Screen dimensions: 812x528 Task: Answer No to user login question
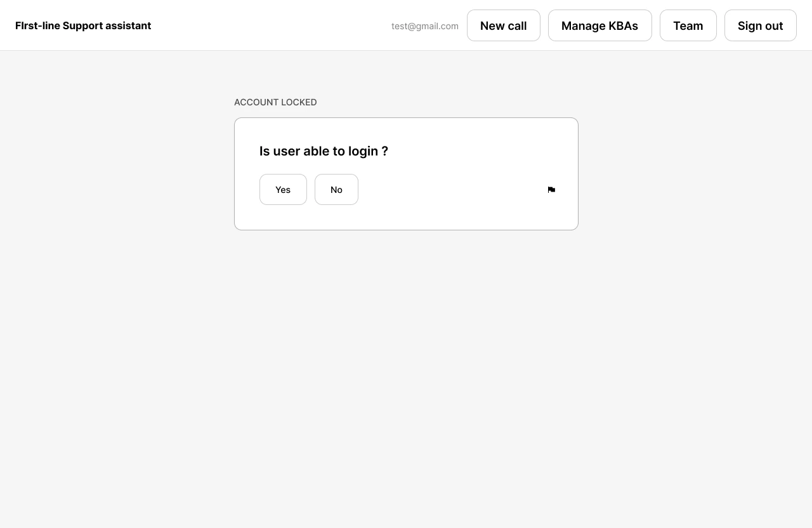[x=336, y=190]
